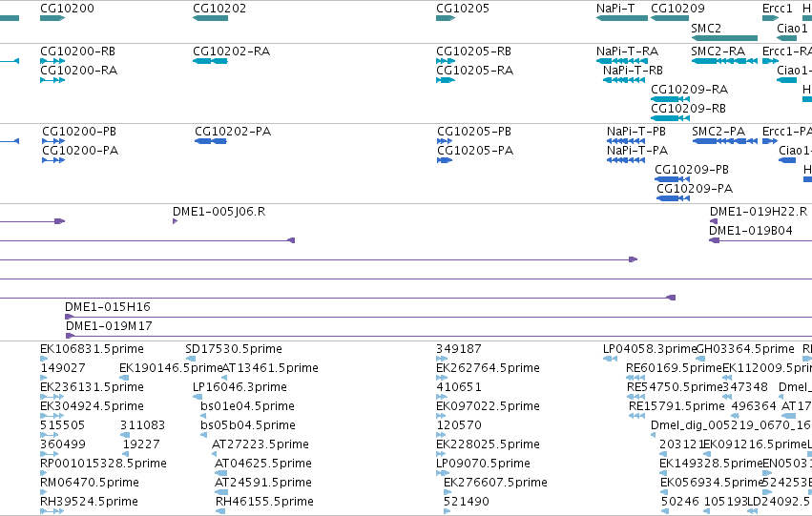
Task: Click the CG10209-PA protein label
Action: click(x=695, y=189)
